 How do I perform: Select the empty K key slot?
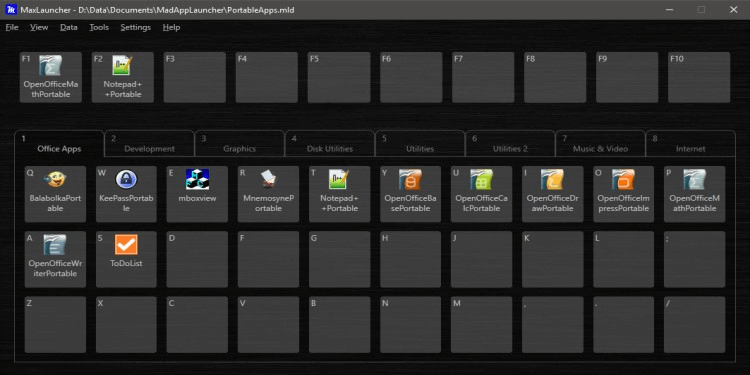point(552,259)
